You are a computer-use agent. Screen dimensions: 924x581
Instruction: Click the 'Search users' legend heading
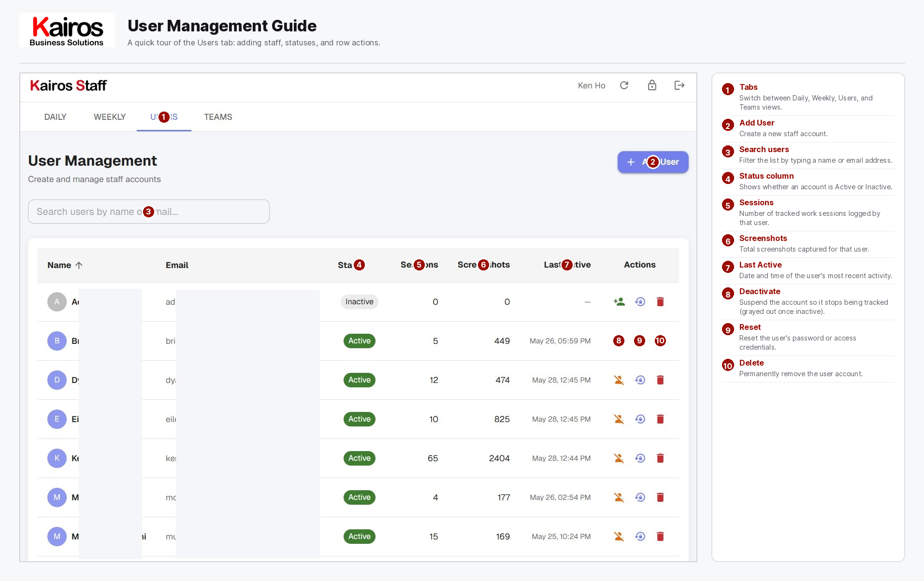point(764,150)
